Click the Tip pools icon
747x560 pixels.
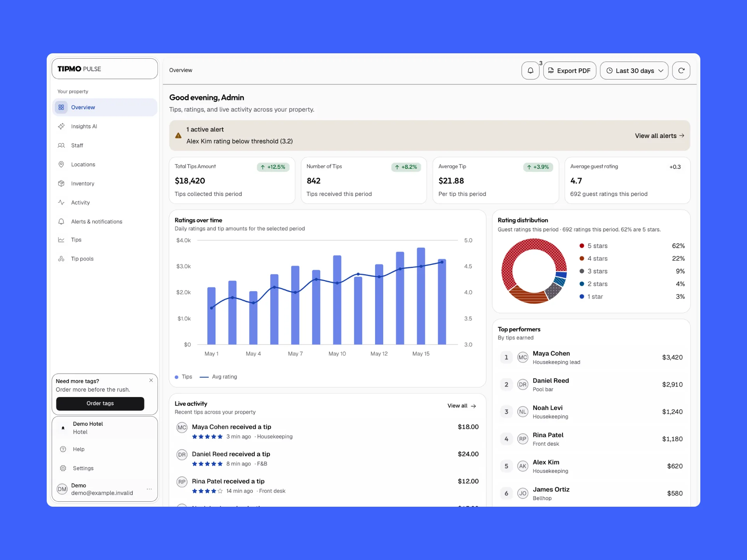tap(61, 259)
